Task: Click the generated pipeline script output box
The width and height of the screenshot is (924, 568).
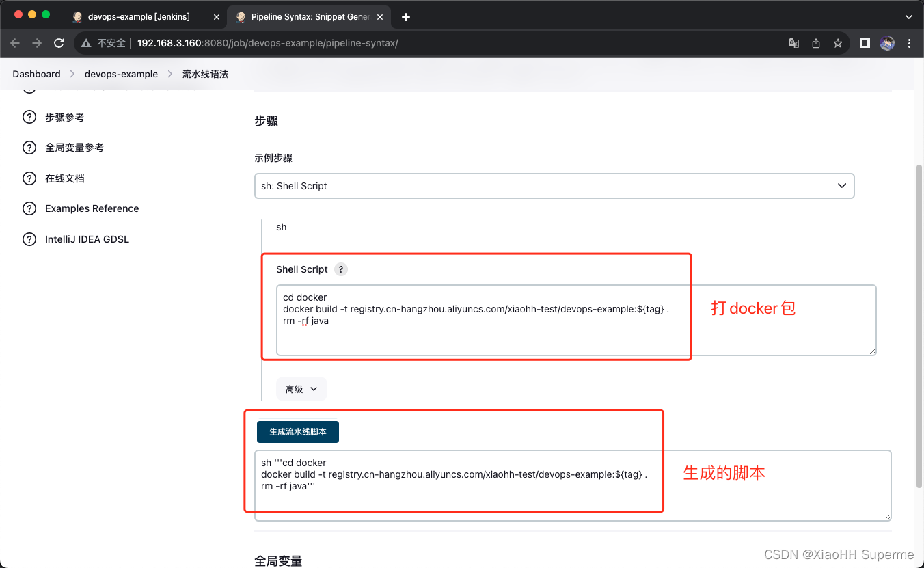Action: [x=573, y=485]
